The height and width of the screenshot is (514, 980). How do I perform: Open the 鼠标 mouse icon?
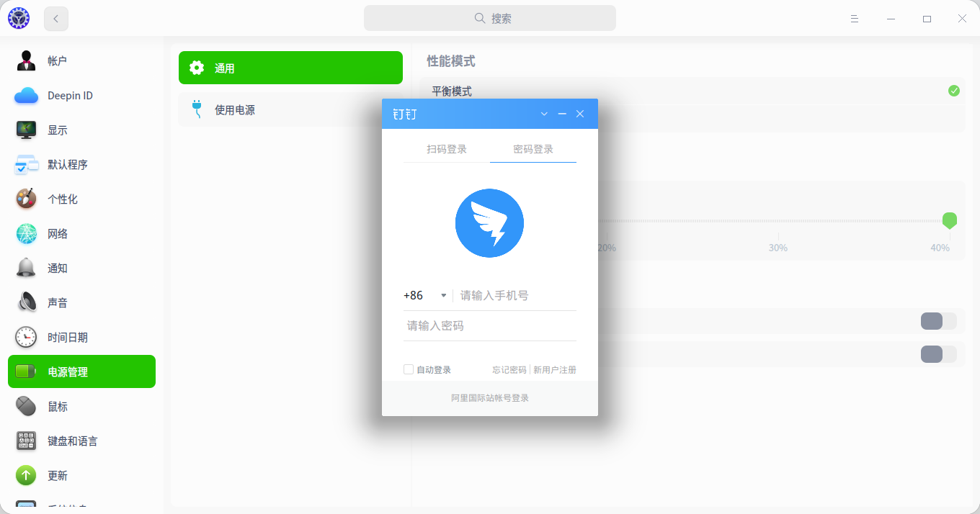(27, 407)
